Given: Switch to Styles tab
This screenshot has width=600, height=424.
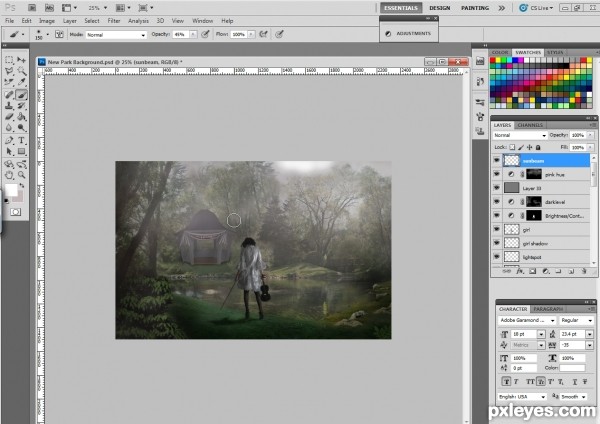Looking at the screenshot, I should click(555, 52).
